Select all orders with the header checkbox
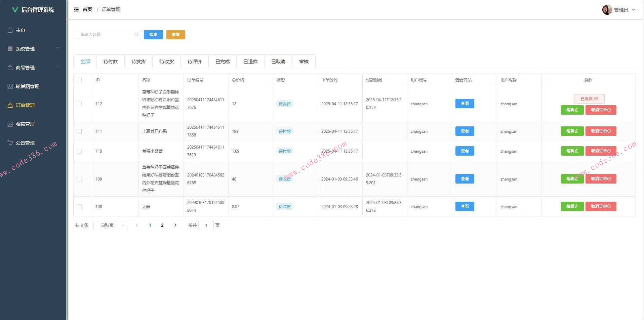The height and width of the screenshot is (320, 644). click(79, 80)
